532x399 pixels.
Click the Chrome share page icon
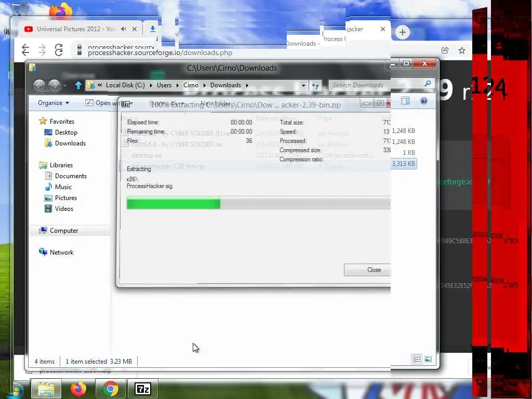445,50
